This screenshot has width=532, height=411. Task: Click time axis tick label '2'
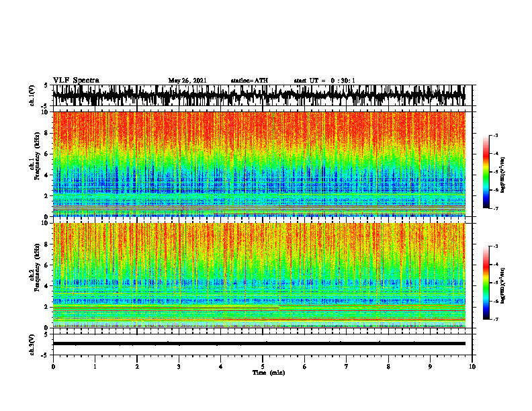[x=137, y=367]
